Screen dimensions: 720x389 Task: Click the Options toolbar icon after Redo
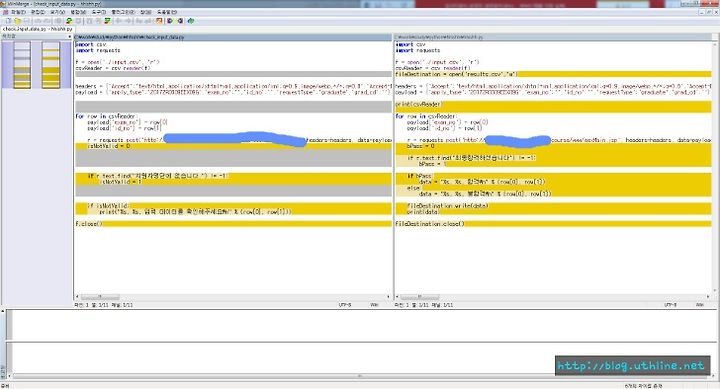point(59,21)
